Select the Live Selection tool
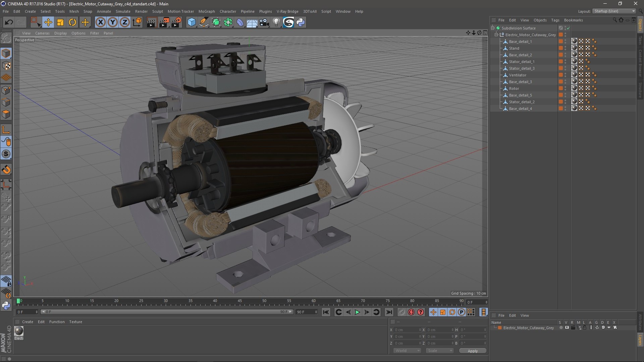The height and width of the screenshot is (362, 644). (x=36, y=22)
